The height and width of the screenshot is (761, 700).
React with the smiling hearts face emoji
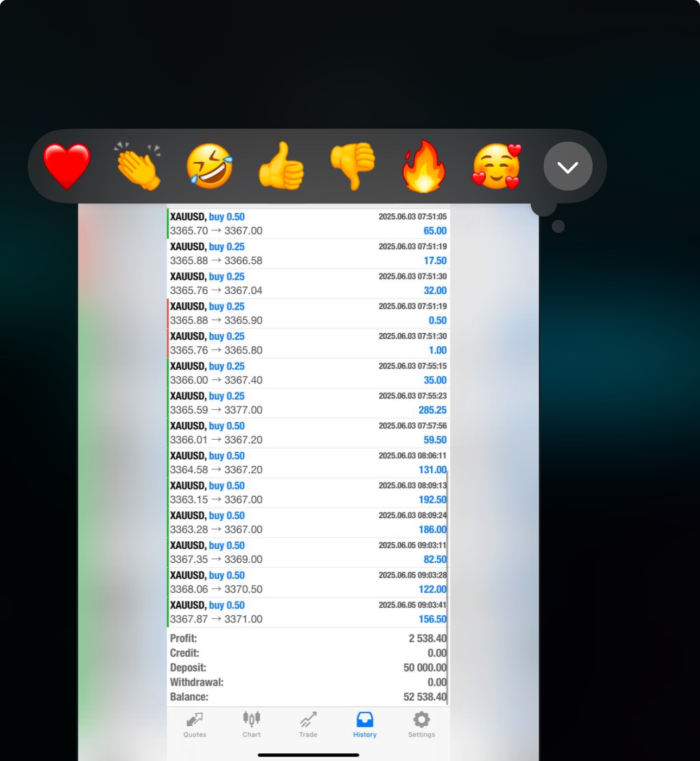(x=497, y=166)
